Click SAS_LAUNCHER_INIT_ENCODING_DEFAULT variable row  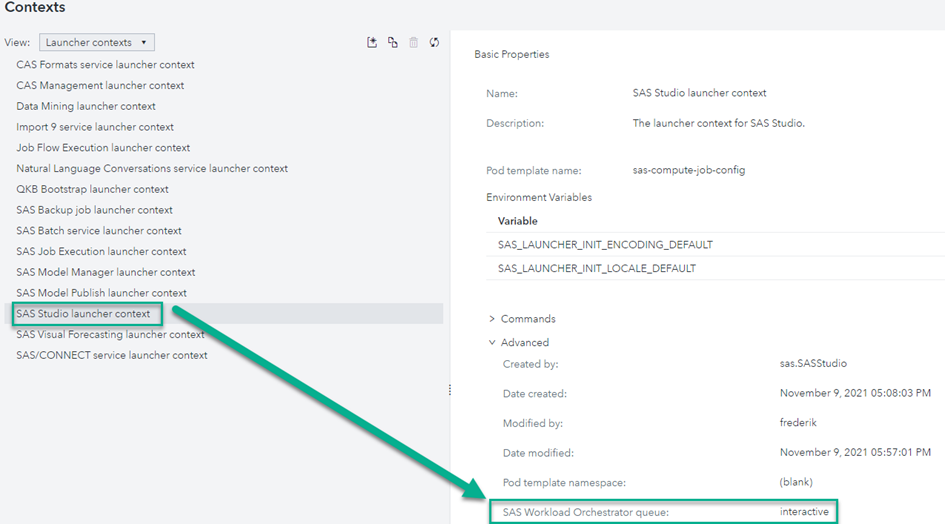[715, 244]
